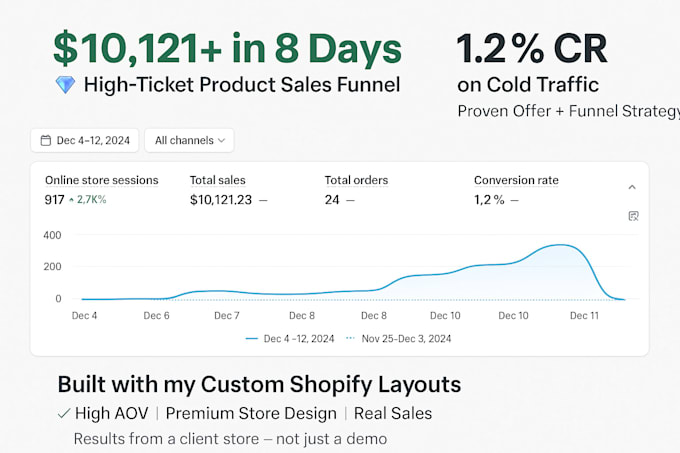Click the $10,121.23 total sales value

221,200
